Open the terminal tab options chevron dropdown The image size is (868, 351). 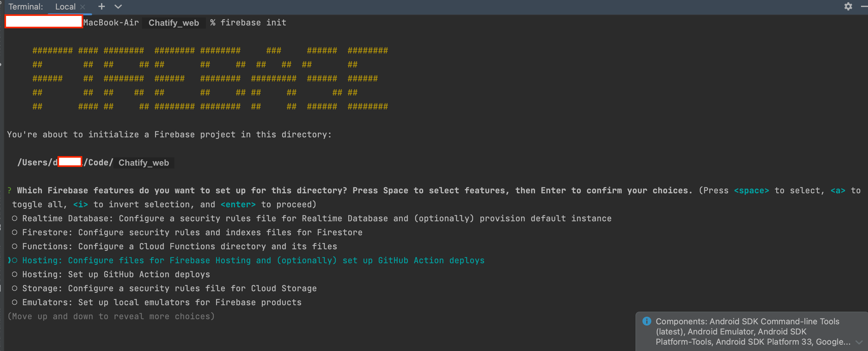pos(118,6)
